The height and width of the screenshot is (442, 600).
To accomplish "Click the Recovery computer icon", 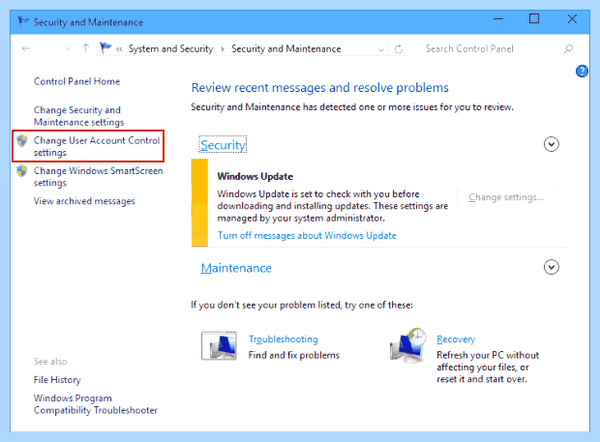I will click(x=408, y=346).
